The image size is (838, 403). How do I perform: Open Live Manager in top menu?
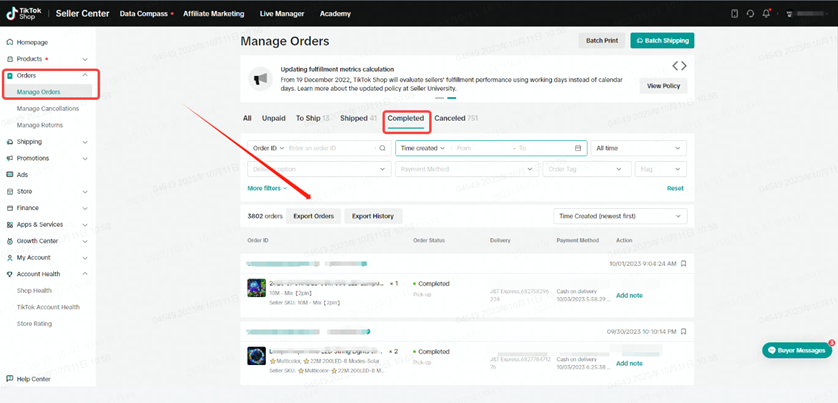tap(282, 14)
